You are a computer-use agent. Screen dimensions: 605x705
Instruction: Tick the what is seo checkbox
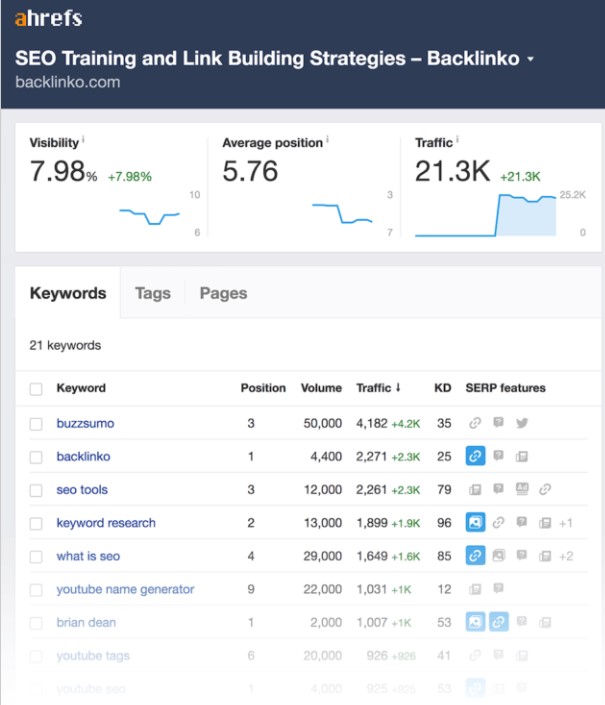36,557
